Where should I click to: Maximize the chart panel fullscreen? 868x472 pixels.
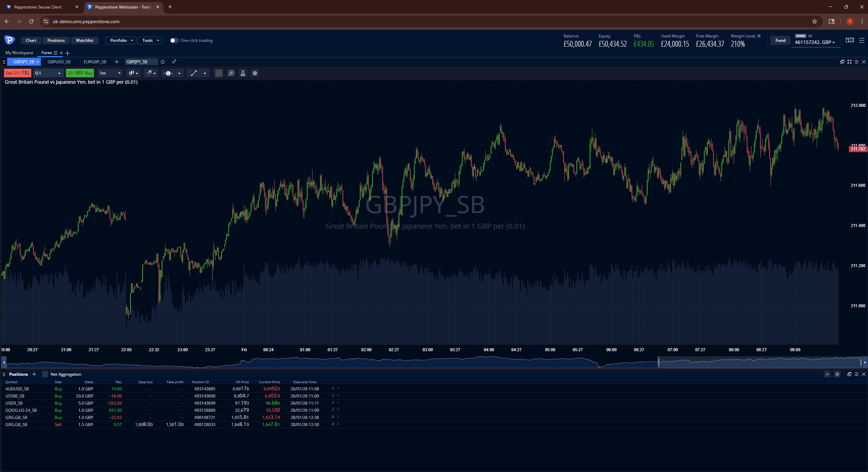(x=849, y=62)
